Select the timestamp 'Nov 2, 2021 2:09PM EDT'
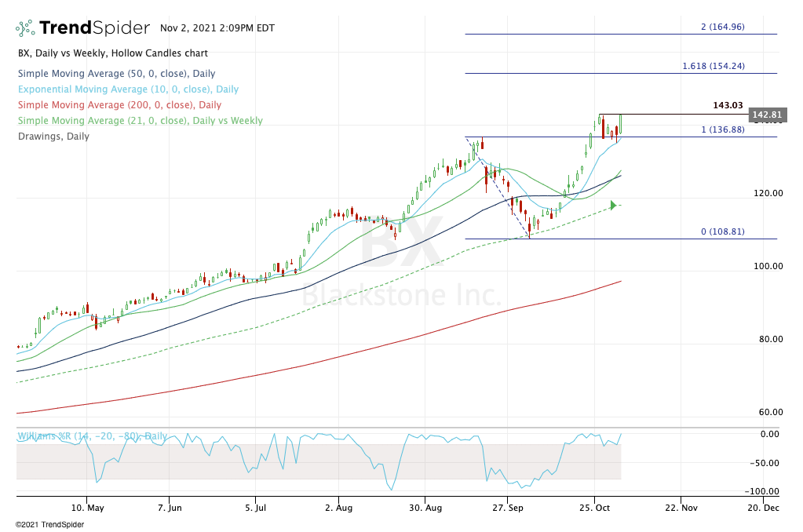 (217, 28)
